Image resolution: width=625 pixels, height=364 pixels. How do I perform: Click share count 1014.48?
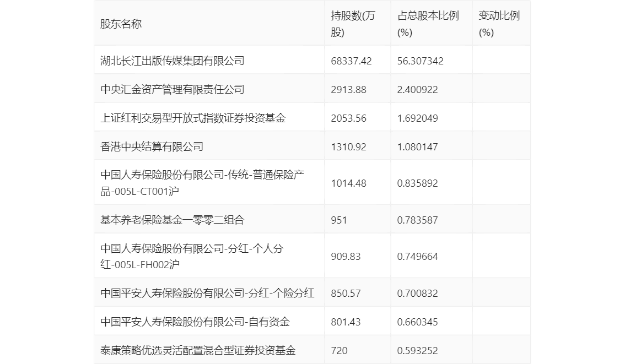point(348,183)
